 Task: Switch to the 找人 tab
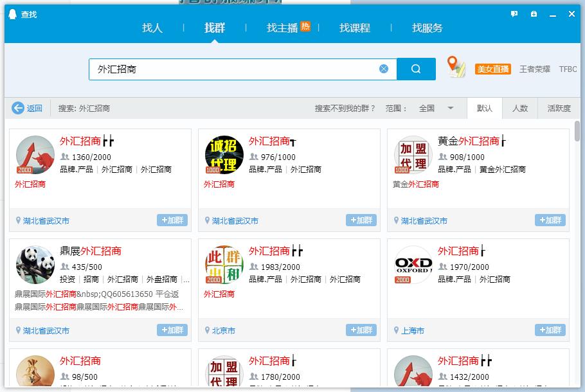(x=152, y=28)
